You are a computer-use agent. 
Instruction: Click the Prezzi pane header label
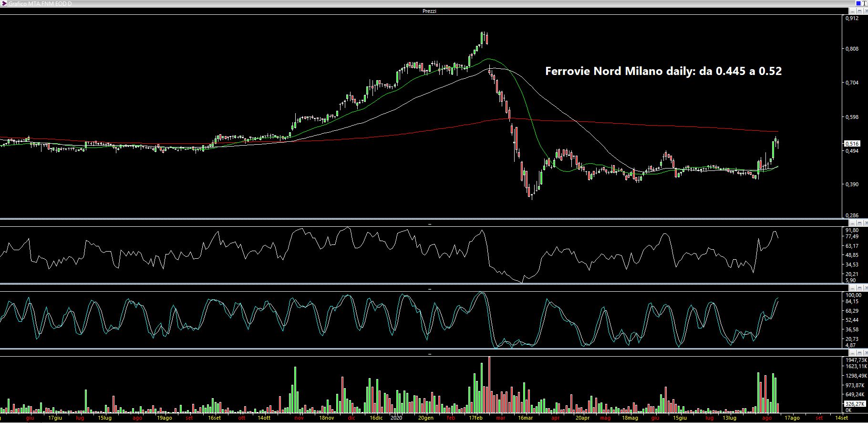(x=429, y=11)
